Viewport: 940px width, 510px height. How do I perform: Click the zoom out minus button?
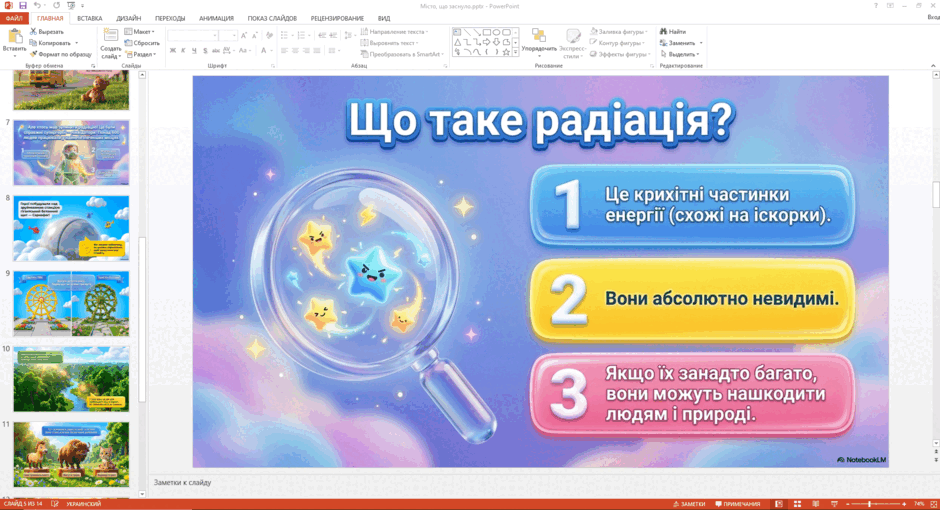(848, 505)
